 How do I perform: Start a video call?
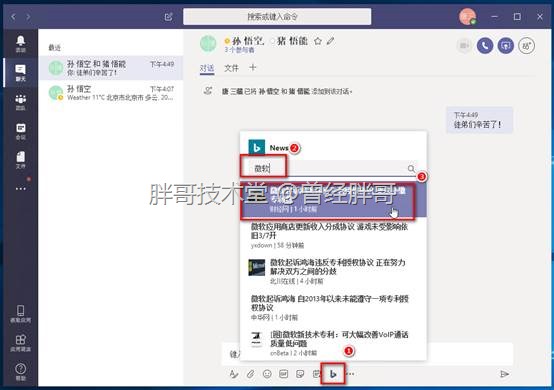(x=464, y=46)
